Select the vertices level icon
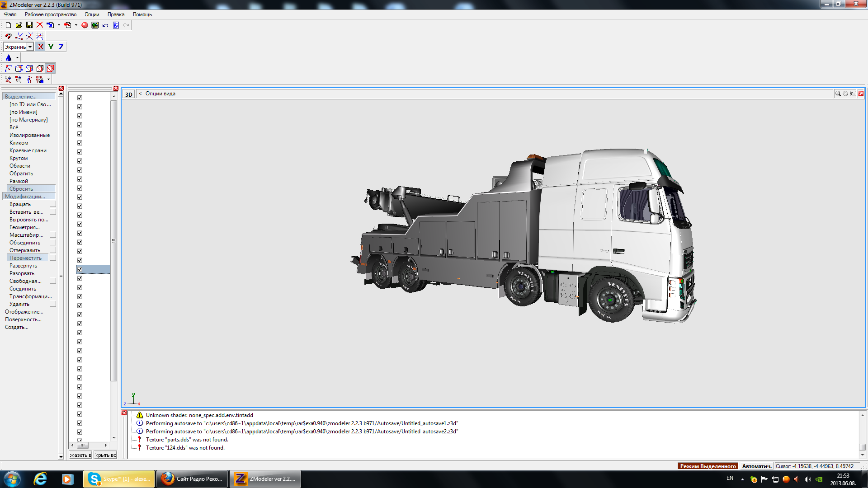This screenshot has height=488, width=868. coord(8,69)
